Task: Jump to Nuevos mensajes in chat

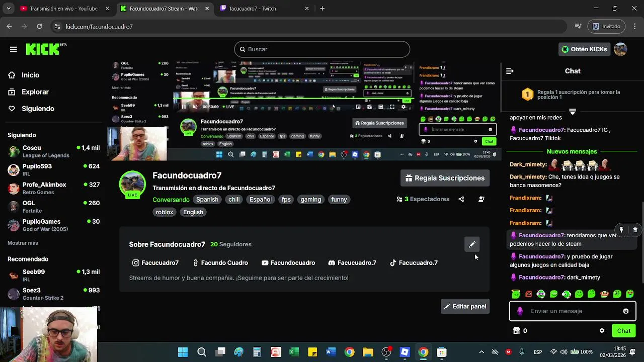Action: pyautogui.click(x=572, y=151)
